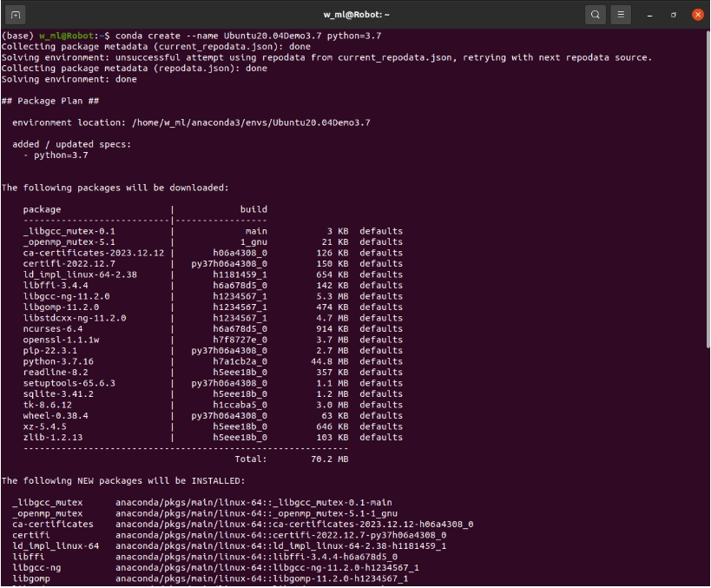Click the window title 'w_ml@Robot: ~'
The image size is (711, 588).
[x=356, y=15]
